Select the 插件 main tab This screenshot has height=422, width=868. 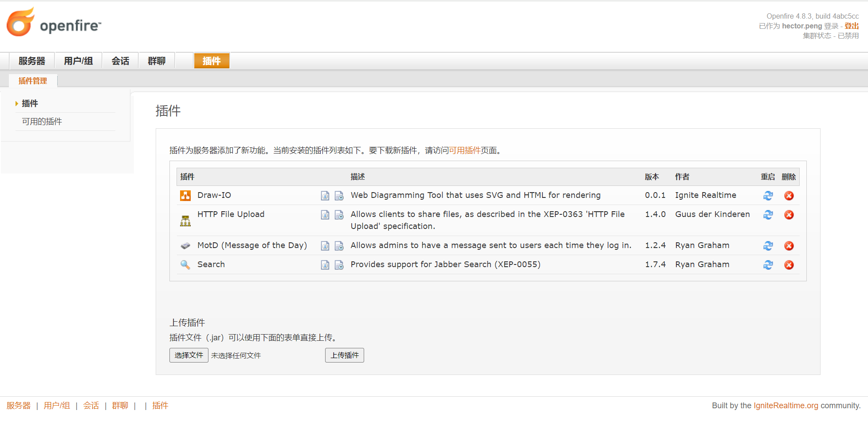tap(212, 61)
